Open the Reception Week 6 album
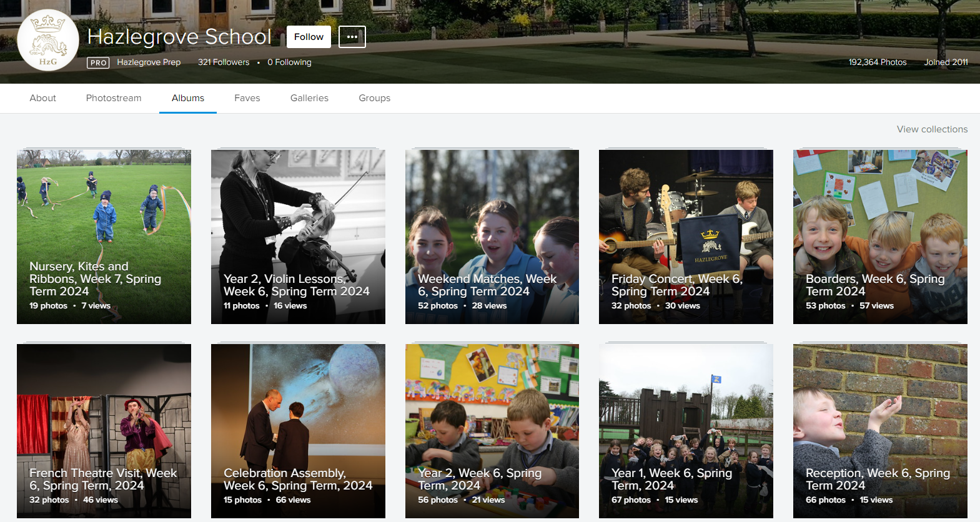980x522 pixels. coord(880,431)
